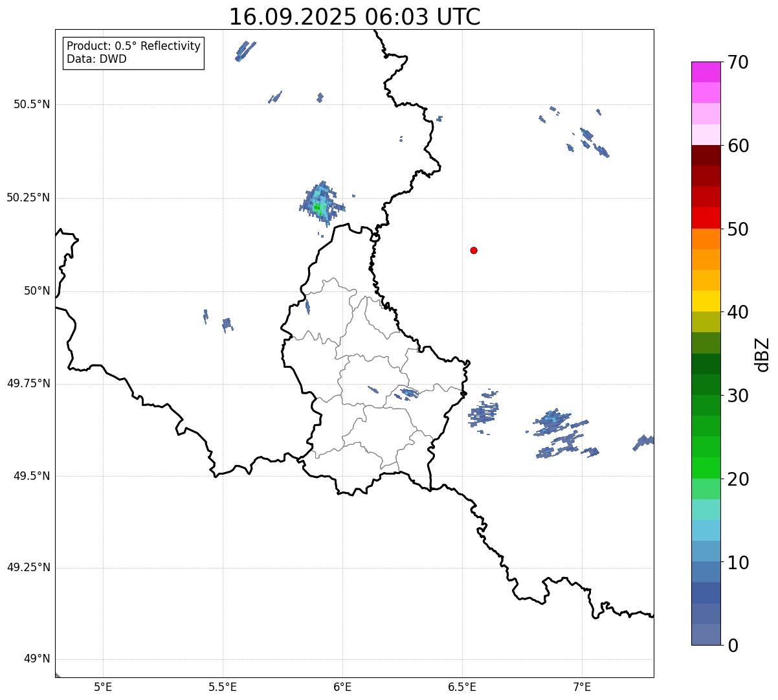Click the 5°E longitude label

tap(103, 686)
